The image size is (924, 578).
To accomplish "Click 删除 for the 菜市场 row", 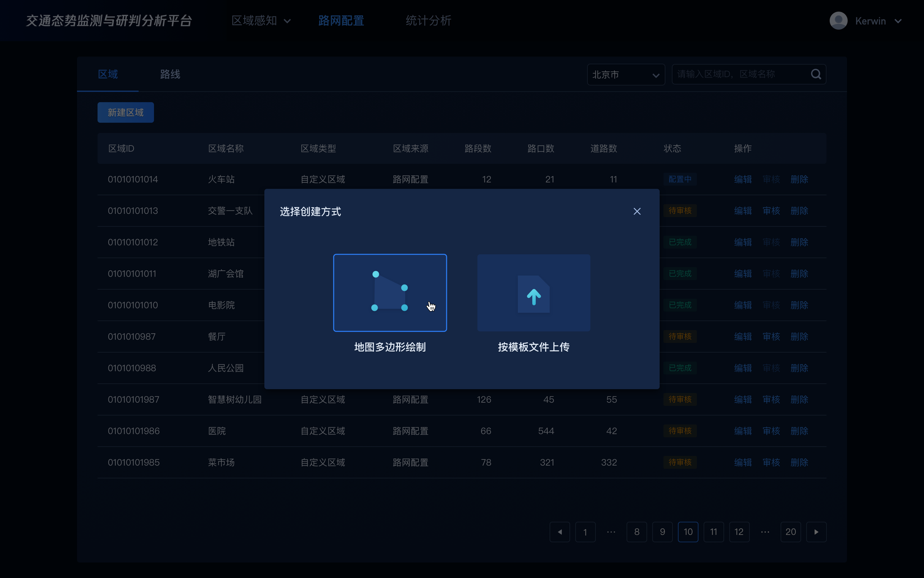I will pos(799,462).
